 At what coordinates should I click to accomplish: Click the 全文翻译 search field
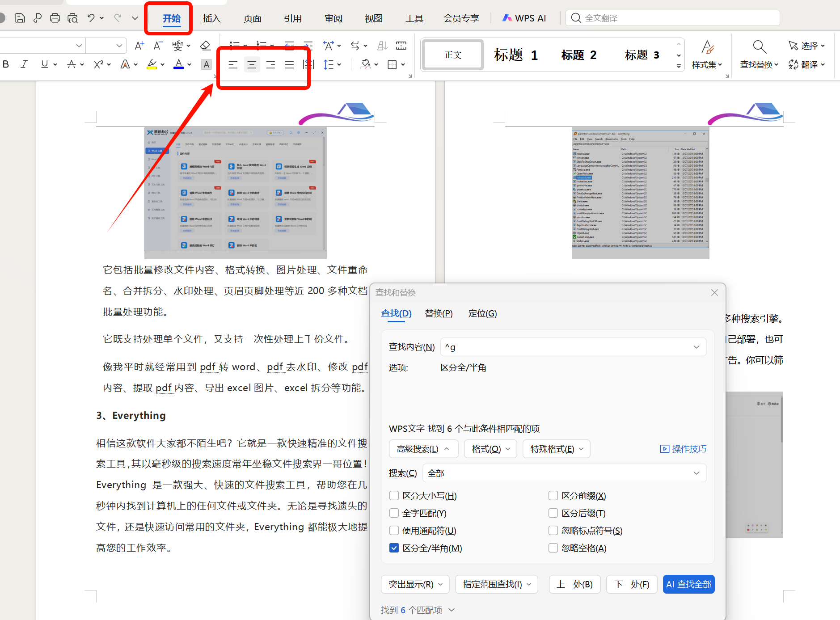coord(648,18)
